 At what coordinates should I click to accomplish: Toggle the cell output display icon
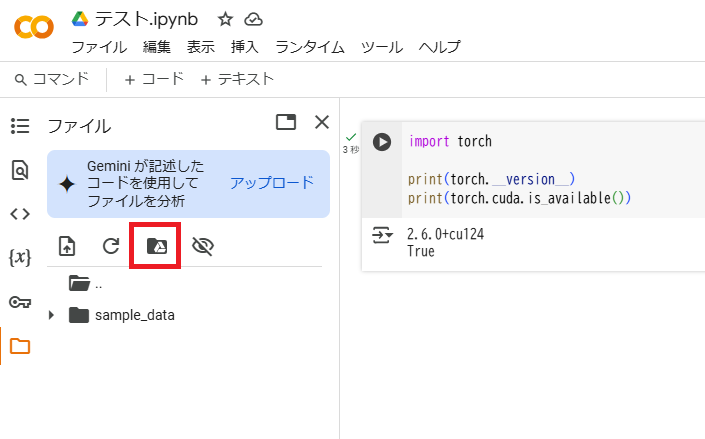coord(382,235)
